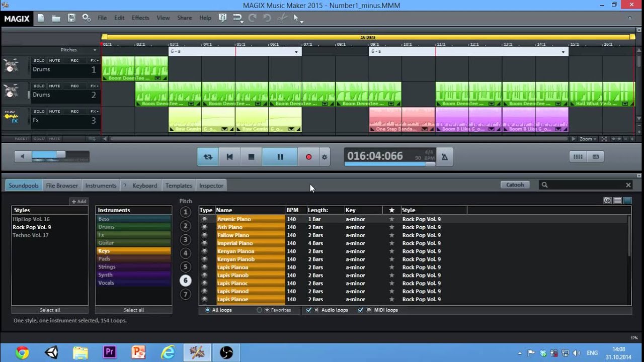The height and width of the screenshot is (362, 644).
Task: Open the View menu
Action: 163,18
